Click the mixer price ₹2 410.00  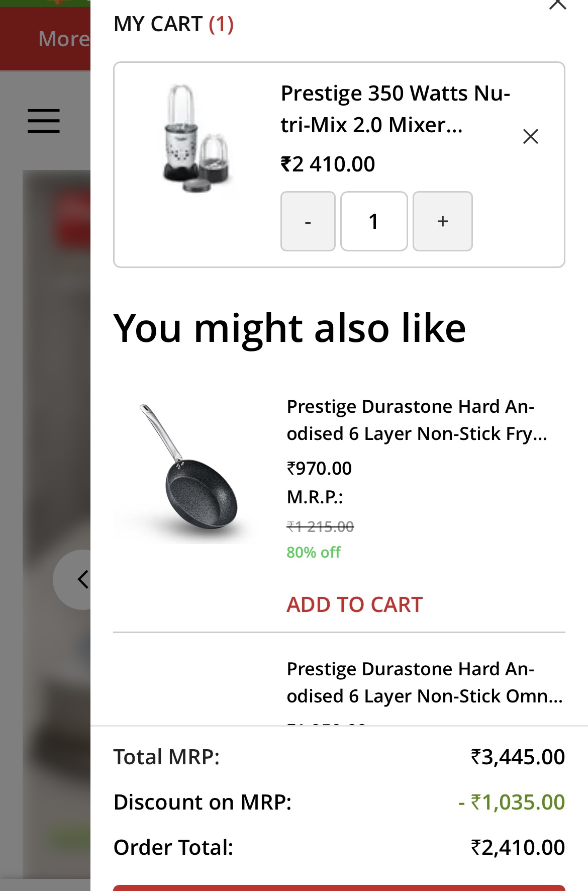[328, 164]
